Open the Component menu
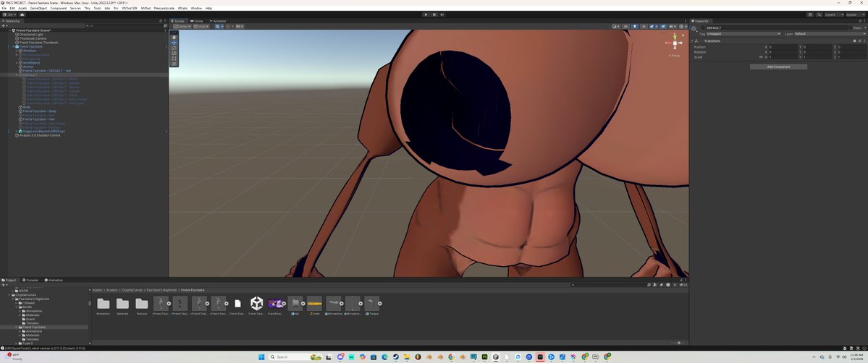The image size is (868, 363). [58, 8]
